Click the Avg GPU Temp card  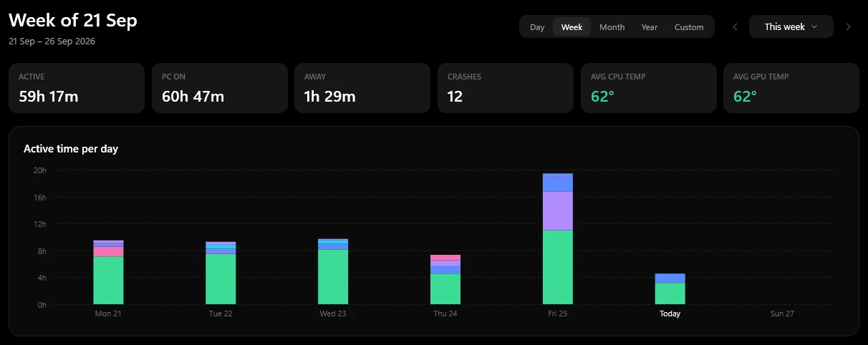[791, 88]
